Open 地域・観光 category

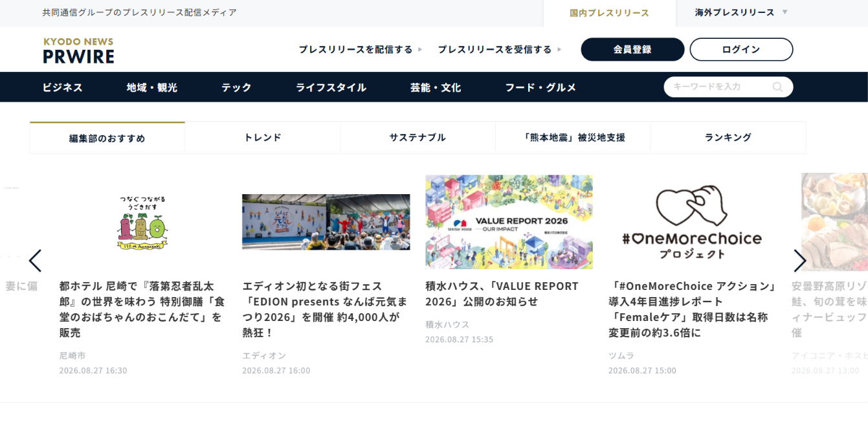pyautogui.click(x=152, y=87)
